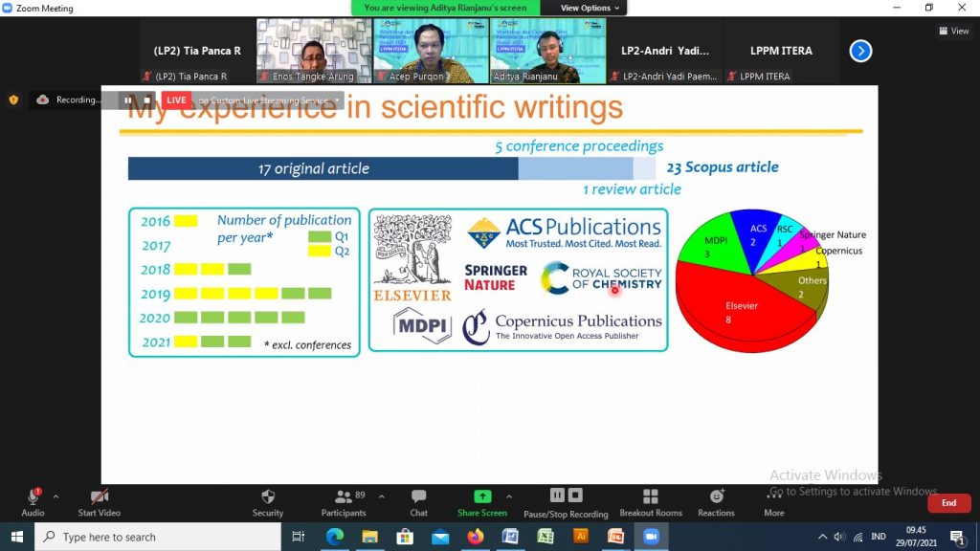Click the cloud Recording indicator
Image resolution: width=980 pixels, height=551 pixels.
(68, 99)
